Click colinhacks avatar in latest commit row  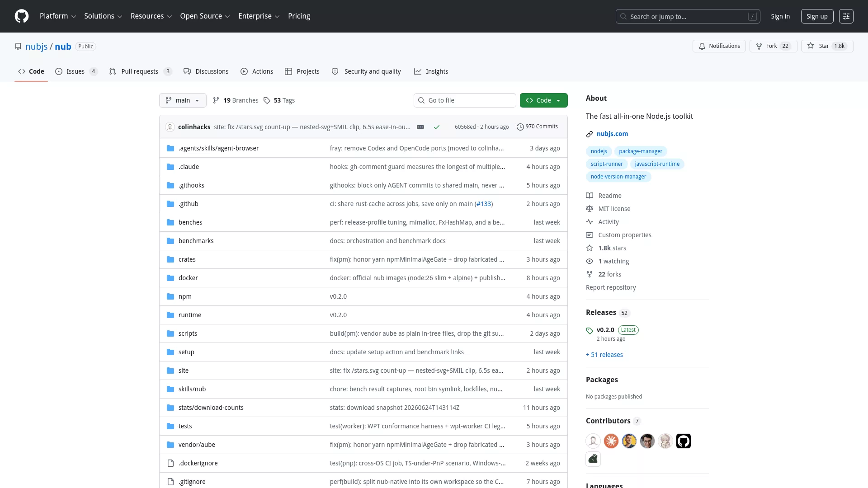[170, 127]
